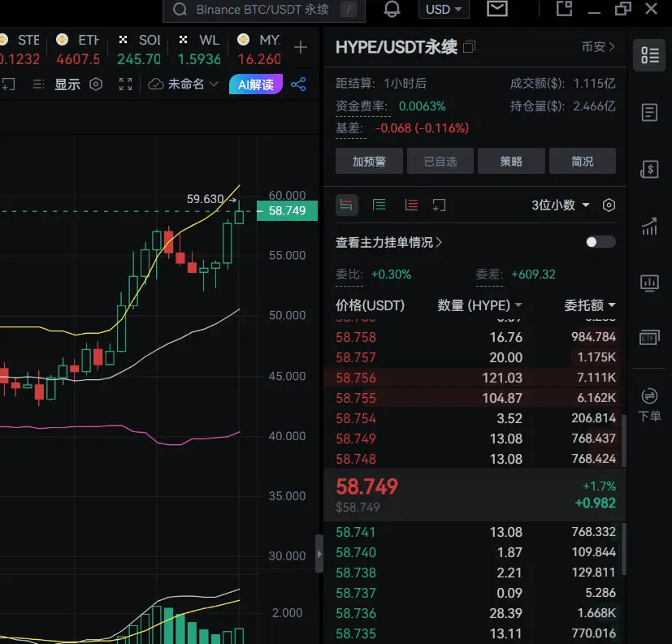Viewport: 672px width, 644px height.
Task: Click the 简况 overview button
Action: [x=583, y=161]
